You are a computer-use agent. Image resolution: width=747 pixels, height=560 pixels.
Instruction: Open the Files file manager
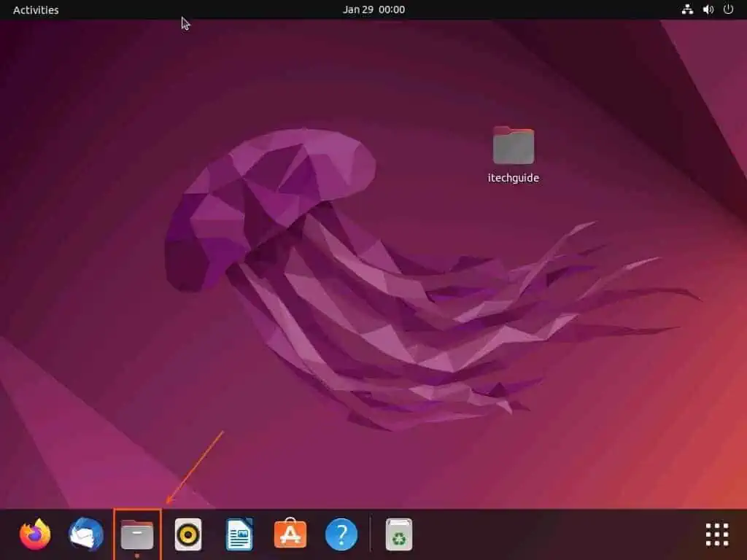click(x=137, y=534)
